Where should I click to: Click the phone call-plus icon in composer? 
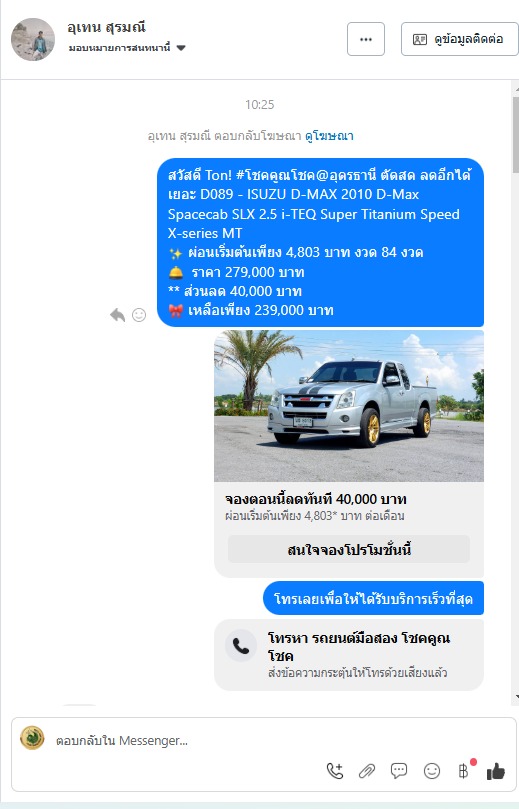pyautogui.click(x=335, y=771)
